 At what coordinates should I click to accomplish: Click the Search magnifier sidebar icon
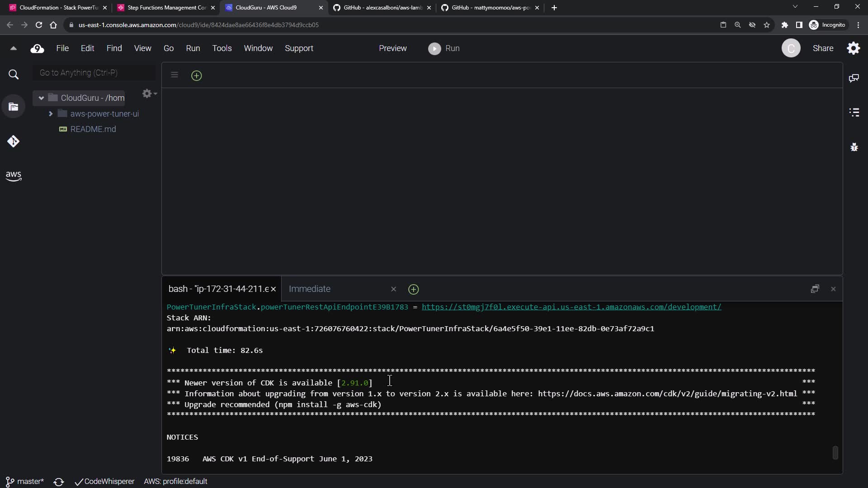pyautogui.click(x=14, y=75)
